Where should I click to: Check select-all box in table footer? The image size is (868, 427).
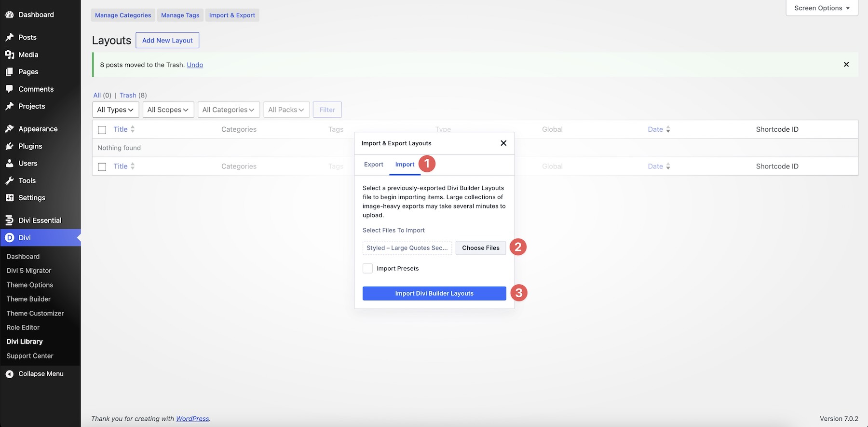(102, 167)
